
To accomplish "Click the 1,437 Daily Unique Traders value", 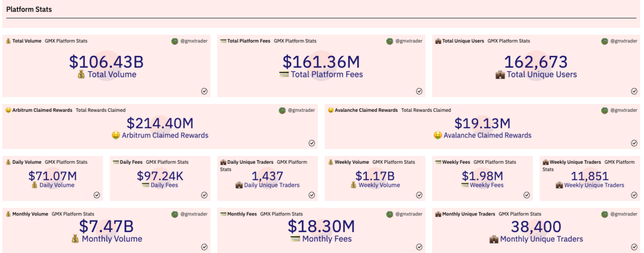I will (x=267, y=176).
